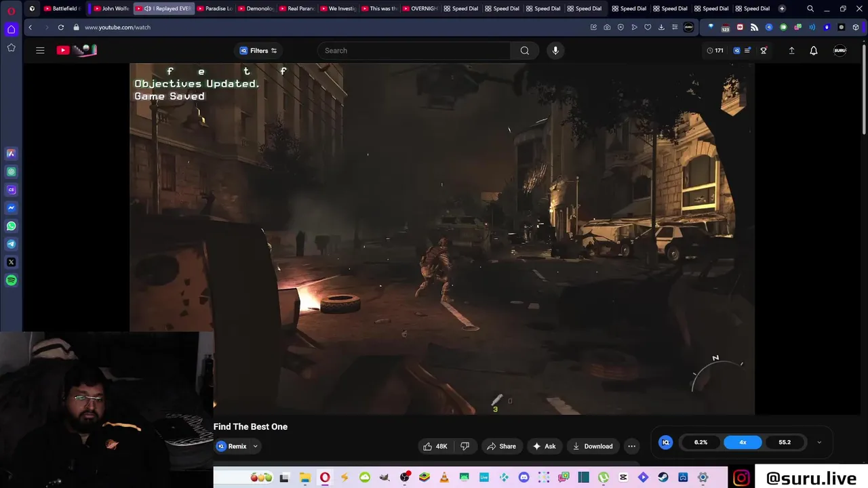
Task: Open Discord from the taskbar
Action: (x=524, y=477)
